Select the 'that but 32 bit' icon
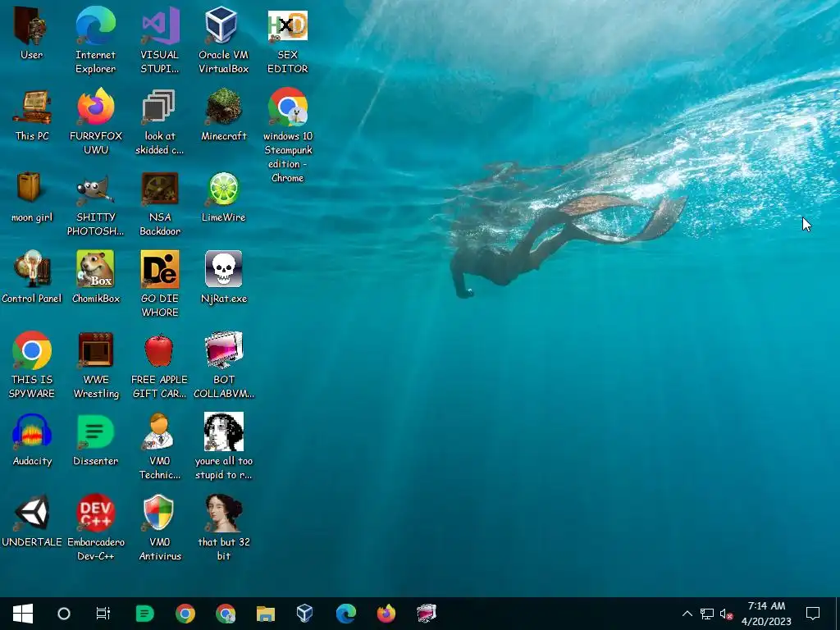 pos(224,527)
